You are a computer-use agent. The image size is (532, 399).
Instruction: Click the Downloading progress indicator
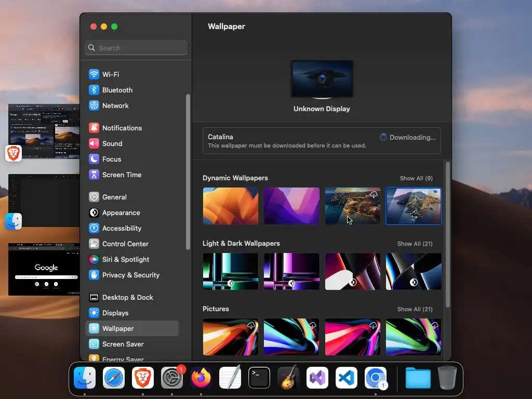(383, 137)
